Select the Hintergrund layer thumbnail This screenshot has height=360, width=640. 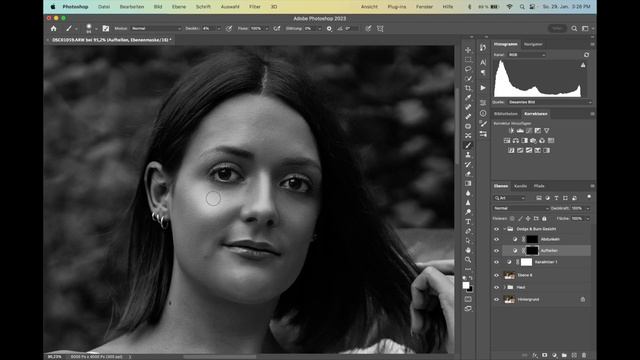click(x=509, y=300)
